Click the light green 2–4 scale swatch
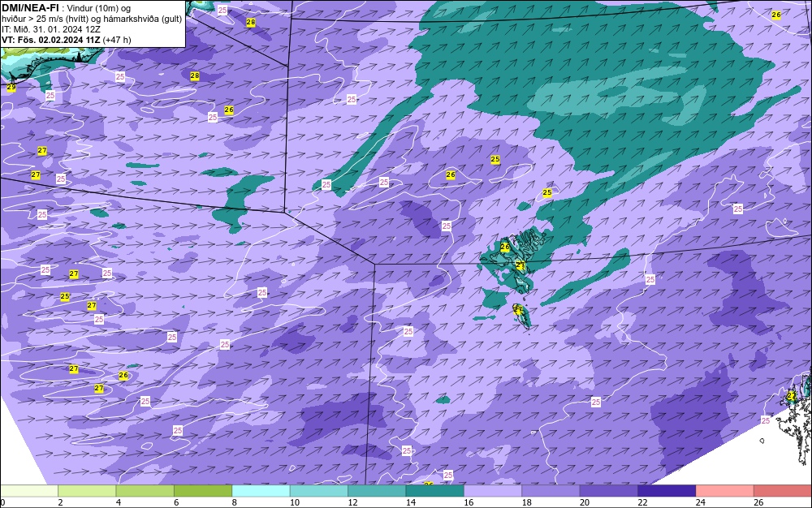Viewport: 812px width, 508px height. coord(87,491)
